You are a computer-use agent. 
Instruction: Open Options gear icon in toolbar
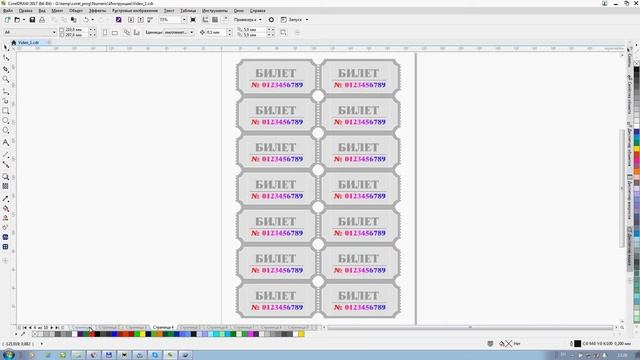271,20
